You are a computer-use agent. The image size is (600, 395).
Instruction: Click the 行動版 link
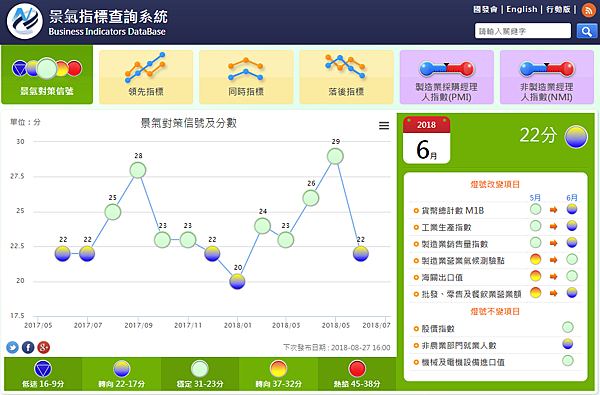point(558,9)
